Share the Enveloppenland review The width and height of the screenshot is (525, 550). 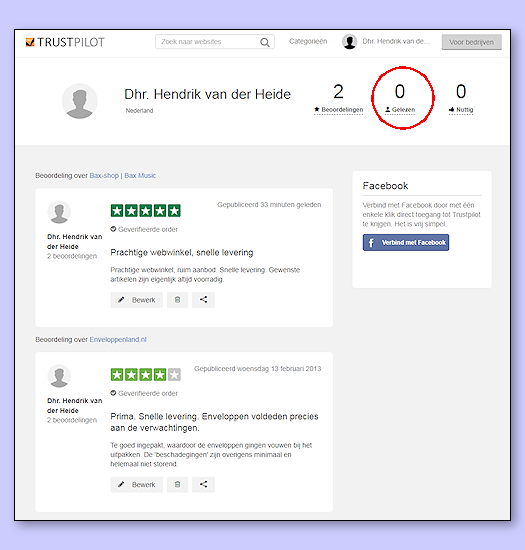(x=203, y=484)
